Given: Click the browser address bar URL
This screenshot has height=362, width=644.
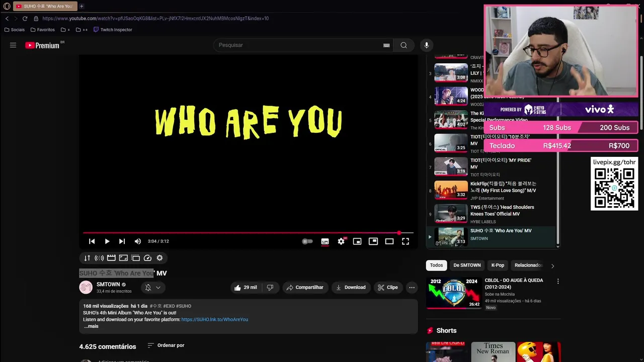Looking at the screenshot, I should (x=155, y=19).
